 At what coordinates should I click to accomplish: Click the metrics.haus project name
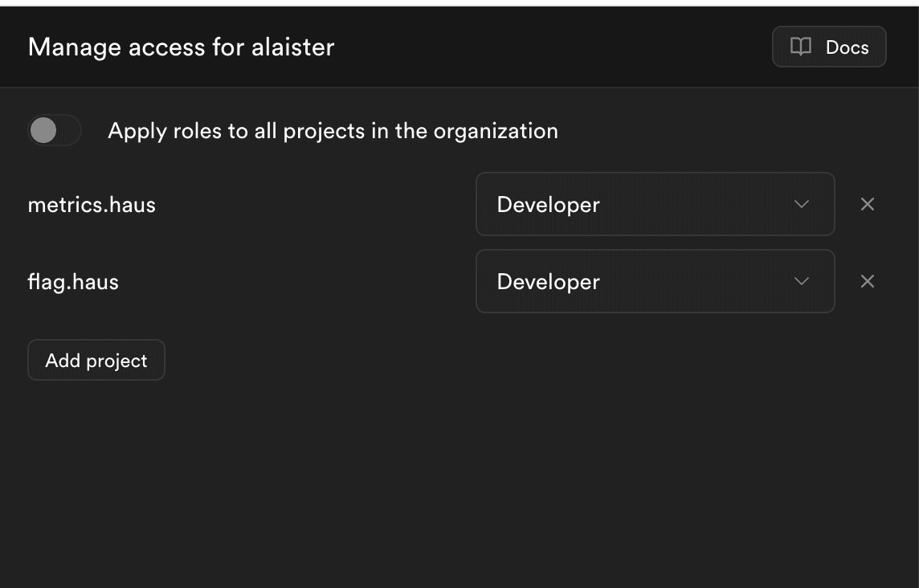point(92,205)
